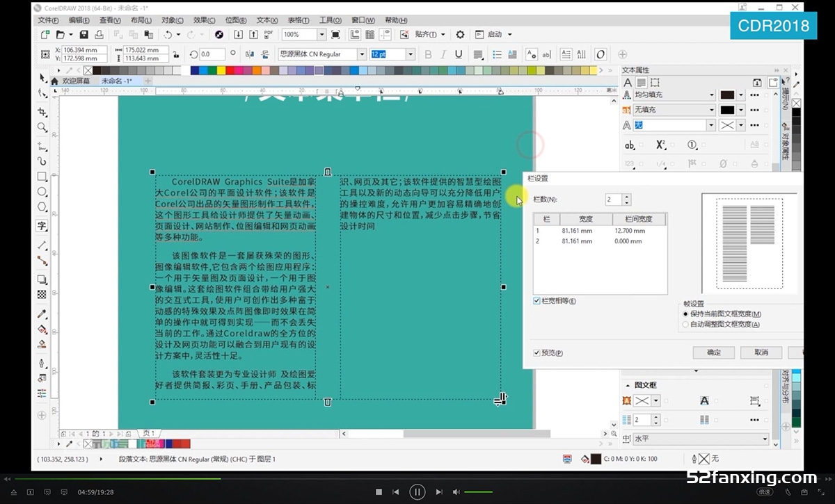Open the 均匀填充 fill type dropdown

click(711, 95)
